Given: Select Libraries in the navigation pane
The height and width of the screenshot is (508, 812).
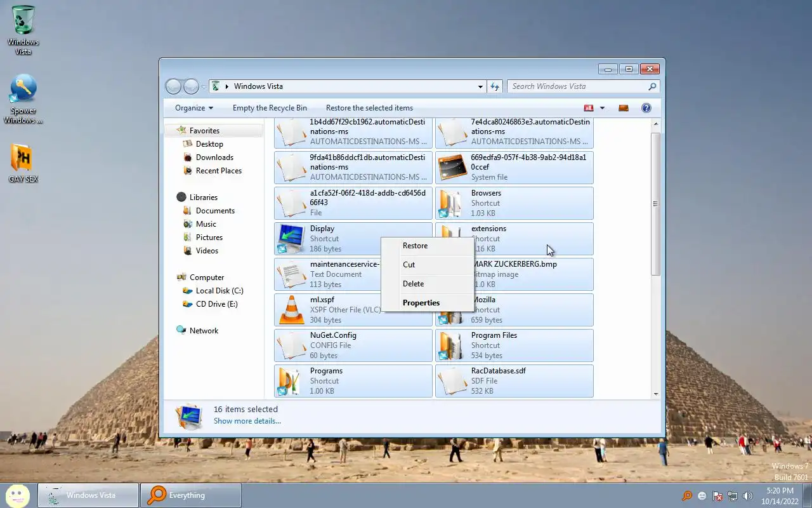Looking at the screenshot, I should 203,197.
